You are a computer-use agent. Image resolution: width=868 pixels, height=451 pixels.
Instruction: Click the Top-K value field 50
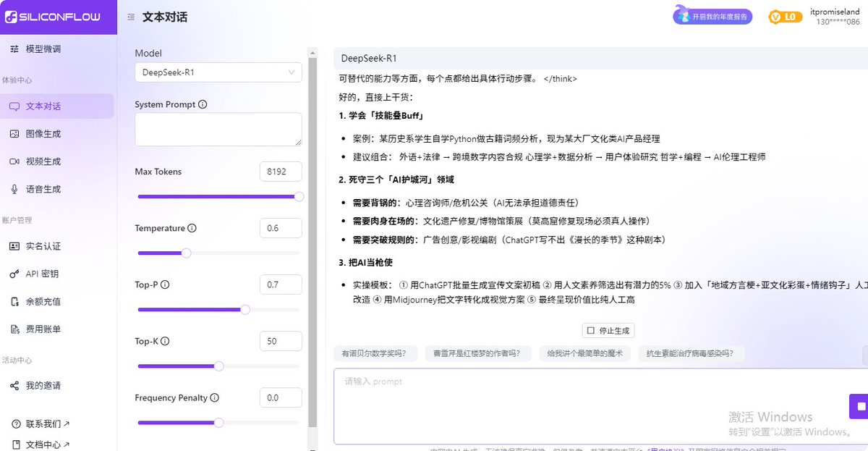click(281, 341)
